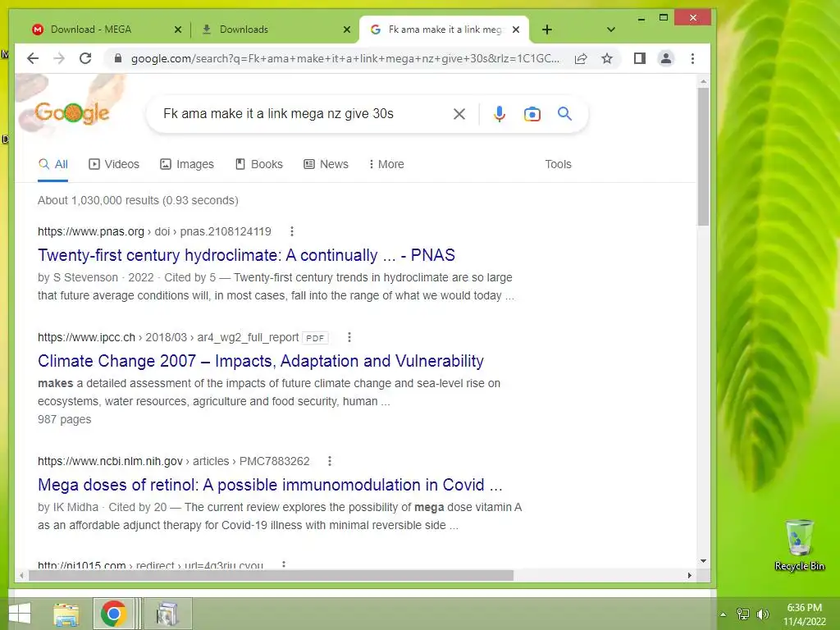
Task: Open Climate Change 2007 Impacts link
Action: click(x=261, y=361)
